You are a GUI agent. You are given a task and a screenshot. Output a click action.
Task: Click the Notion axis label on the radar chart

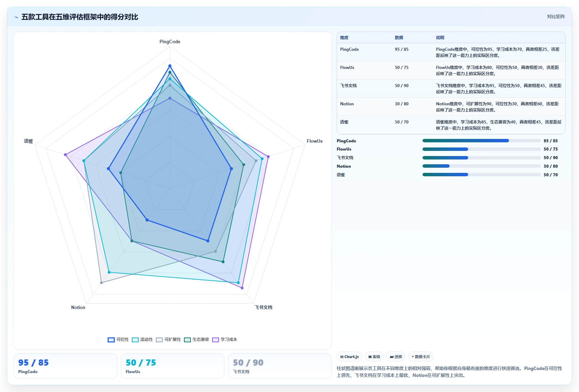78,307
